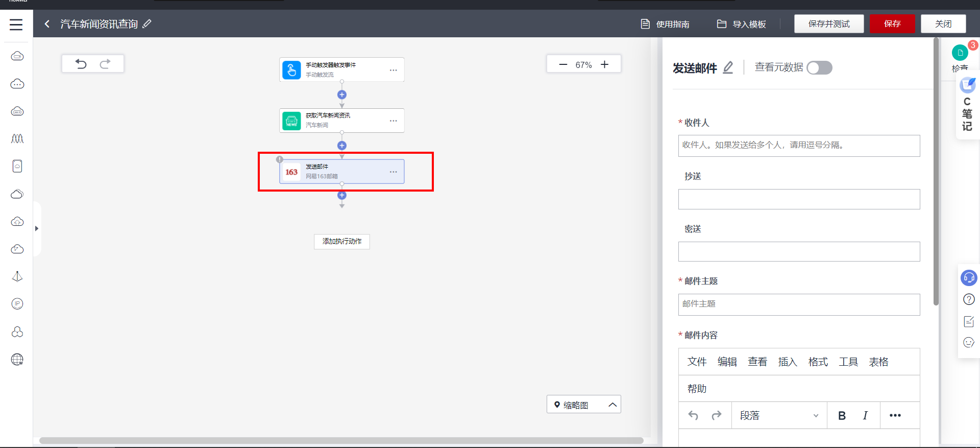Open the 工具 menu in the editor
Screen dimensions: 980x448
[x=848, y=362]
